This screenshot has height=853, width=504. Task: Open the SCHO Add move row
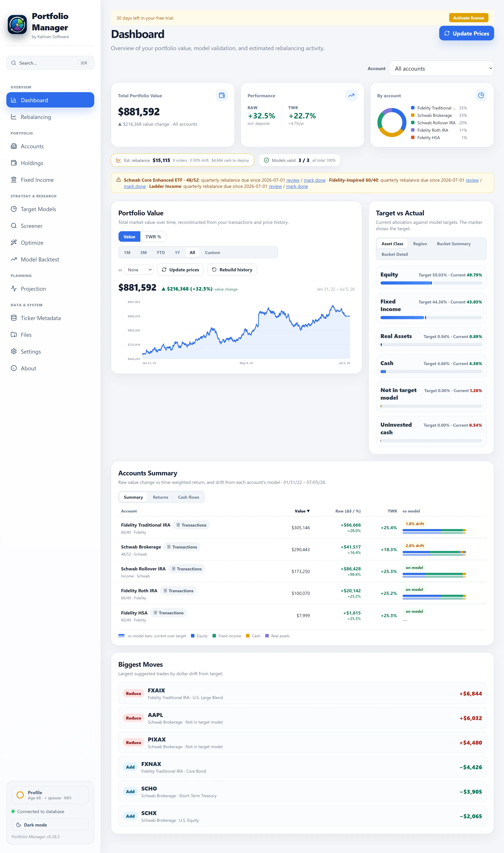pos(302,792)
